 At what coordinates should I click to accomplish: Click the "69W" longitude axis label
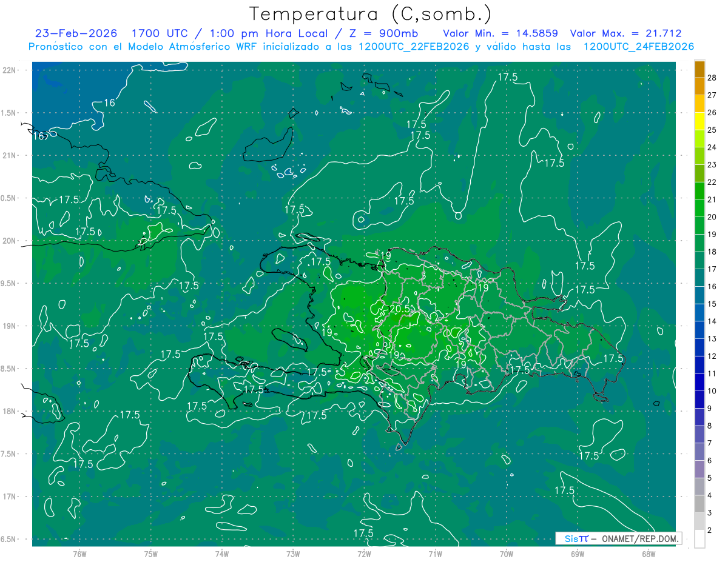(x=577, y=554)
